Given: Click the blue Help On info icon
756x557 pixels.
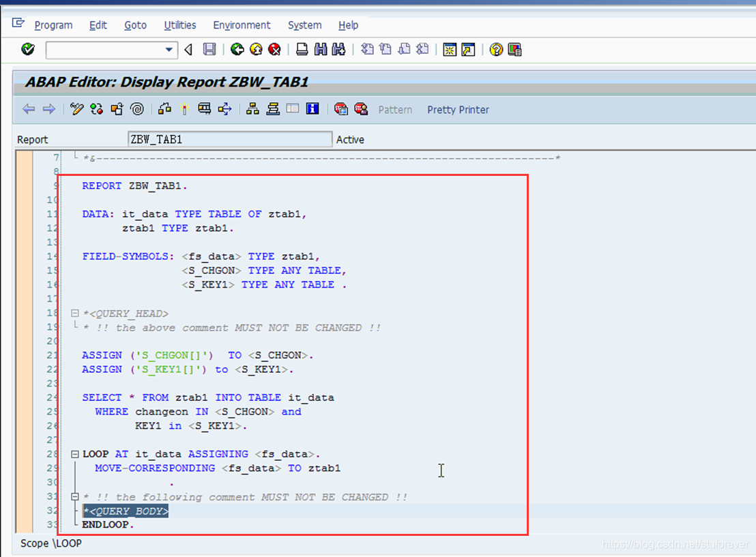Looking at the screenshot, I should tap(312, 108).
